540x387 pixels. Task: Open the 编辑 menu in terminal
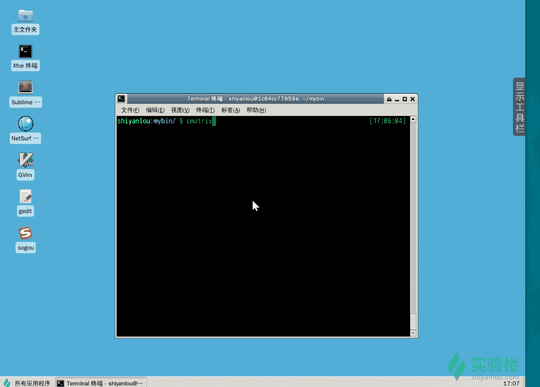155,110
